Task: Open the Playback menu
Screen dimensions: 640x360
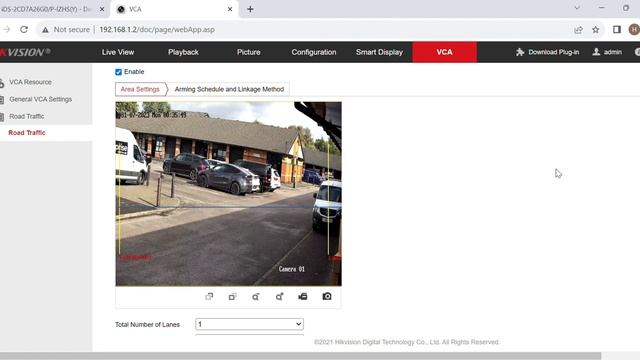Action: pyautogui.click(x=183, y=52)
